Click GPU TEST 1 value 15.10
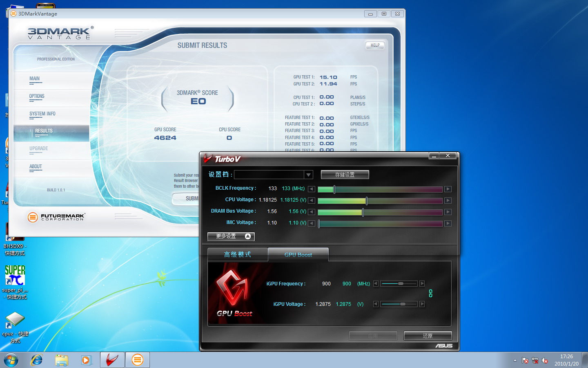Viewport: 588px width, 368px height. click(x=328, y=77)
